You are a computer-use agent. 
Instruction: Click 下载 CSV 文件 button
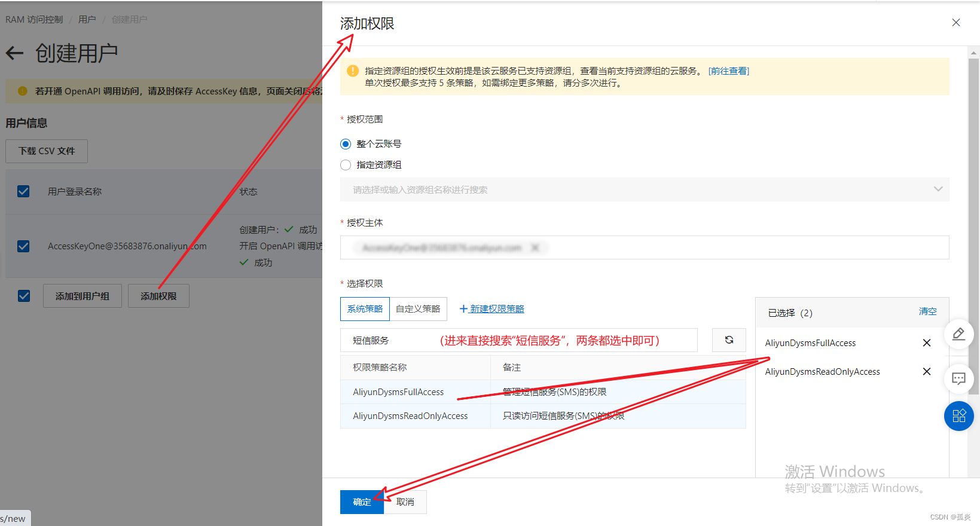coord(47,151)
